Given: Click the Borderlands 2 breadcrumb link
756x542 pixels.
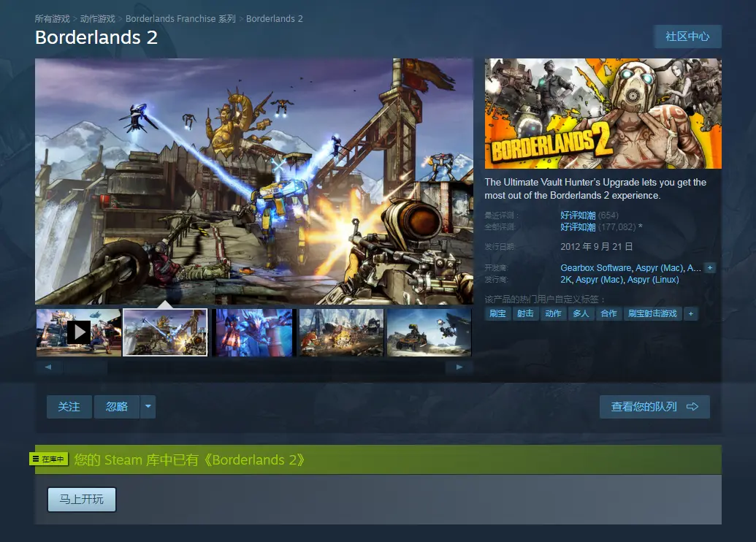Looking at the screenshot, I should pyautogui.click(x=275, y=19).
